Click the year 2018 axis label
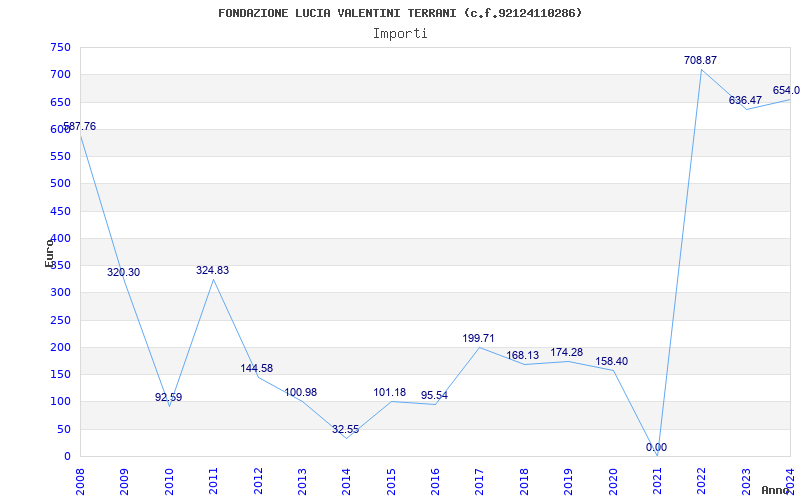 (x=524, y=482)
